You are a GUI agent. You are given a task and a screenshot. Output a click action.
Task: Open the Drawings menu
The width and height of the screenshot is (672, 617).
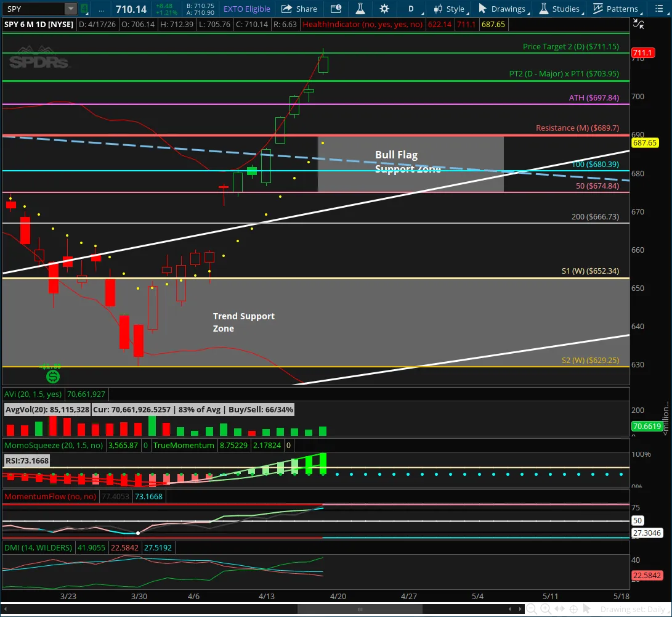pyautogui.click(x=503, y=9)
